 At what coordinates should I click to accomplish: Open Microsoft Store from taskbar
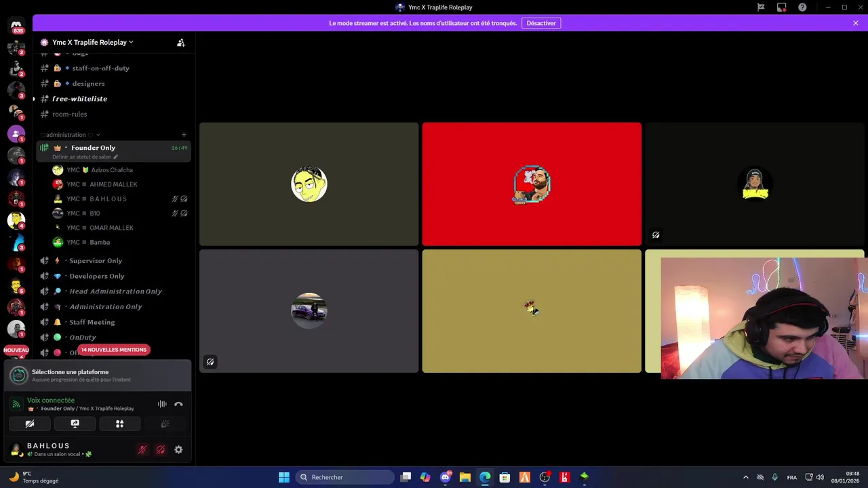tap(505, 477)
